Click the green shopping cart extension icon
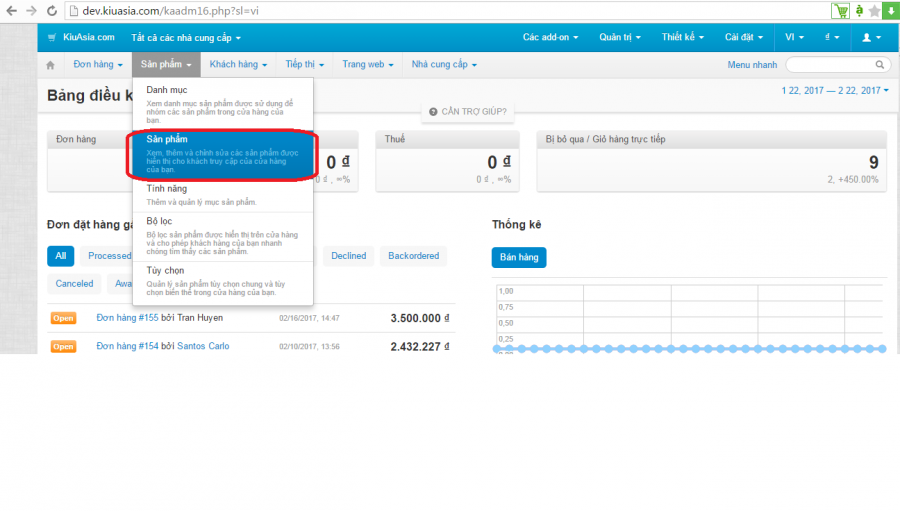Screen dimensions: 900x511 point(840,11)
